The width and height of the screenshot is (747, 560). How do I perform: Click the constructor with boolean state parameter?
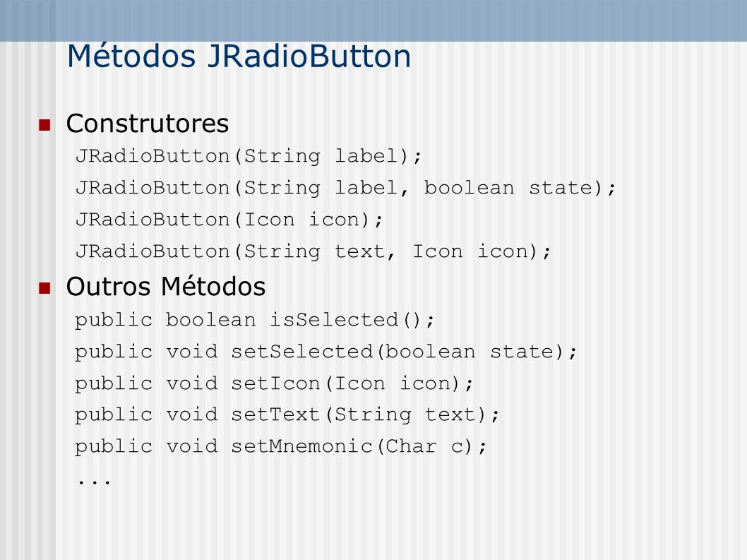[346, 188]
